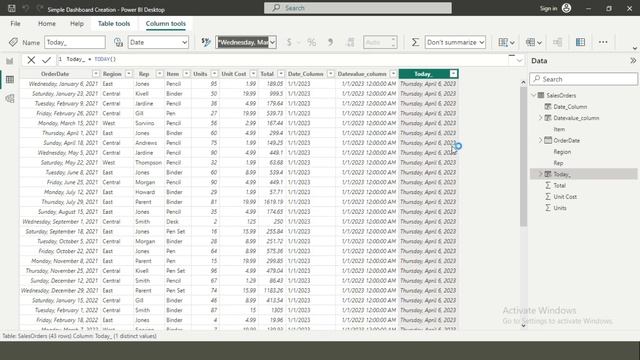The width and height of the screenshot is (640, 360).
Task: Open the Don't summarize dropdown
Action: pos(455,42)
